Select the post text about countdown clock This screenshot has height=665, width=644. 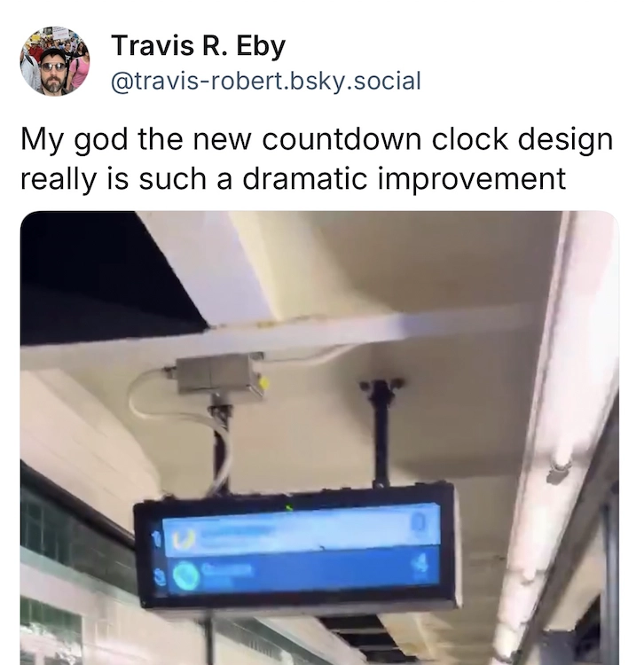click(x=317, y=159)
